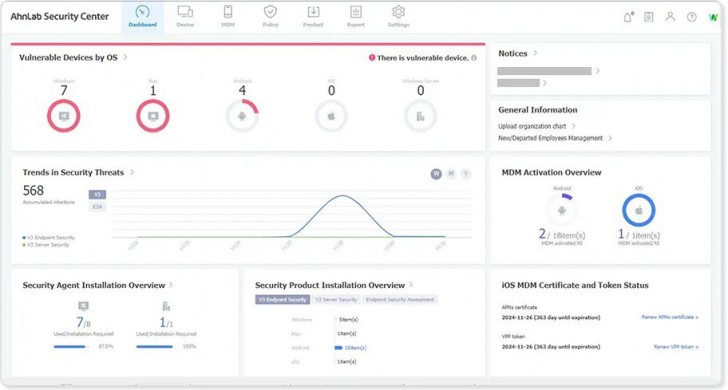Screen dimensions: 728x390
Task: Open the help question mark icon
Action: tap(692, 17)
